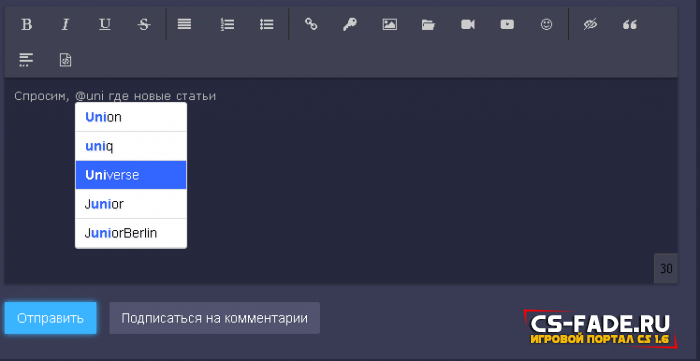This screenshot has height=361, width=700.
Task: Insert a numbered list
Action: click(227, 25)
